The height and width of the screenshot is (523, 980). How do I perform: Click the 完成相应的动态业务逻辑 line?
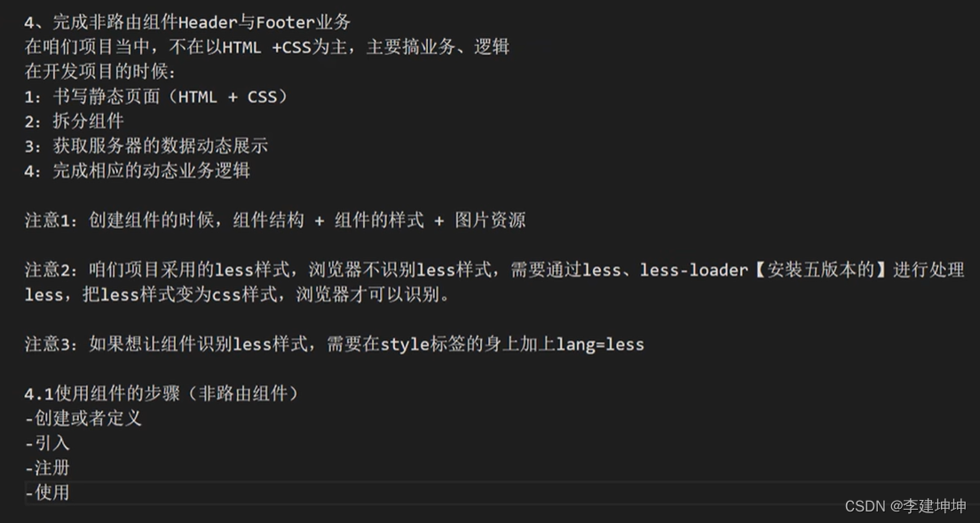point(138,170)
